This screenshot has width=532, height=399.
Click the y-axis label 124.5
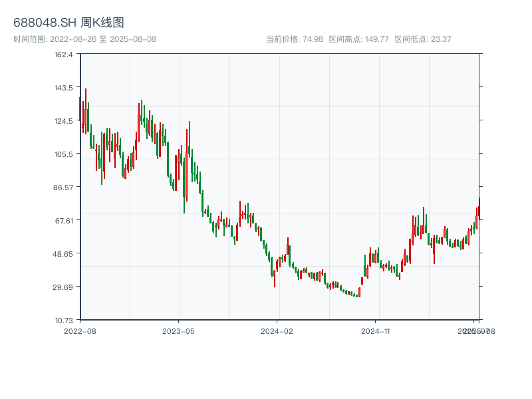pyautogui.click(x=64, y=121)
